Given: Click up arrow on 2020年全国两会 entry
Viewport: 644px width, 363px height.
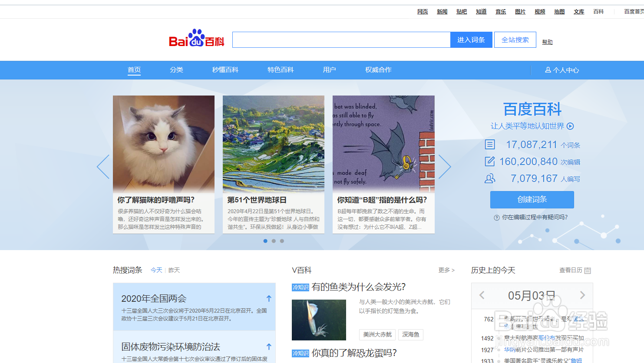Looking at the screenshot, I should pos(269,298).
